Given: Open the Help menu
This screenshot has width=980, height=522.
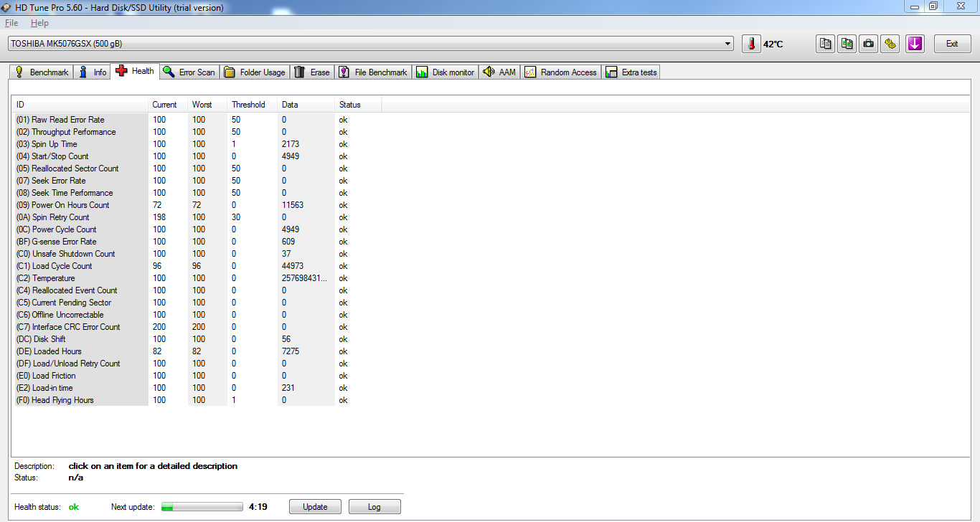Looking at the screenshot, I should 39,23.
